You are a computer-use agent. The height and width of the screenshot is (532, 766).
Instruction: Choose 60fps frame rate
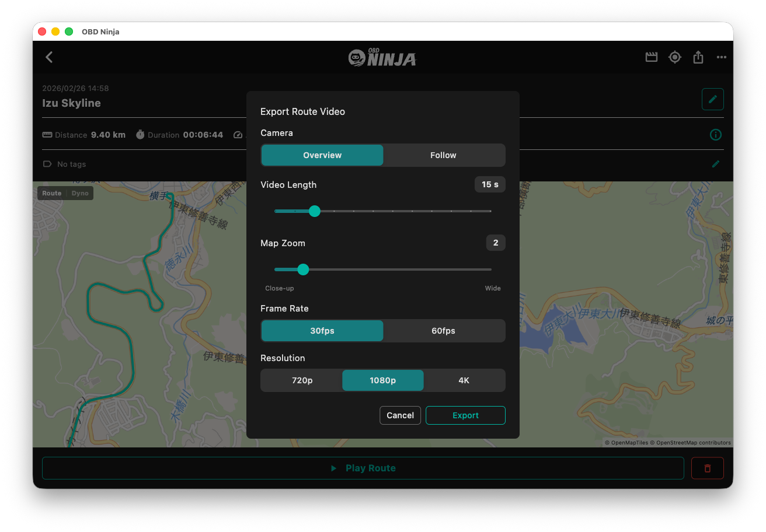[444, 331]
